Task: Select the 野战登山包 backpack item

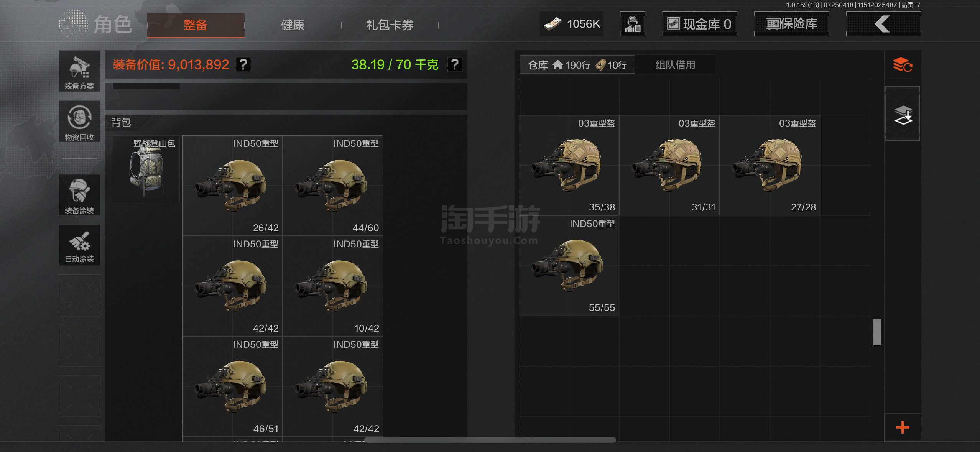Action: [x=146, y=169]
